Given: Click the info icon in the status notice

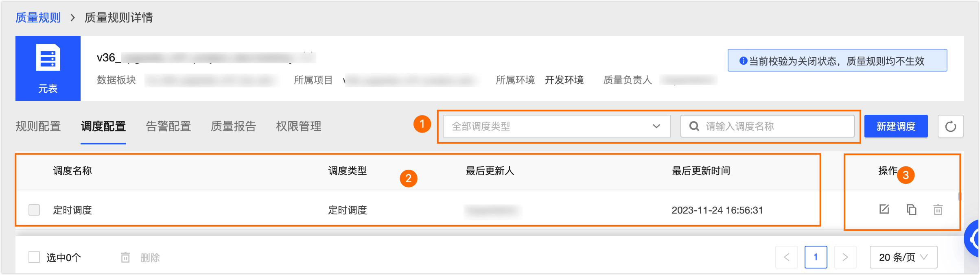Looking at the screenshot, I should pos(743,61).
